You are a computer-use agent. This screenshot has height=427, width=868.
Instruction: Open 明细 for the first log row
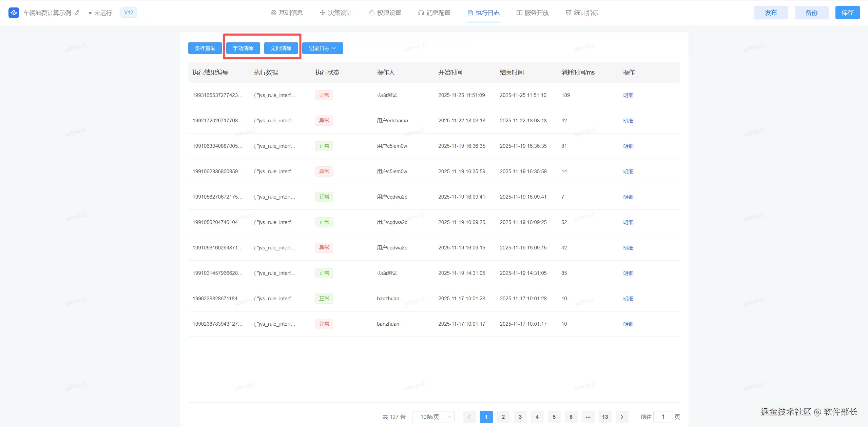point(628,95)
